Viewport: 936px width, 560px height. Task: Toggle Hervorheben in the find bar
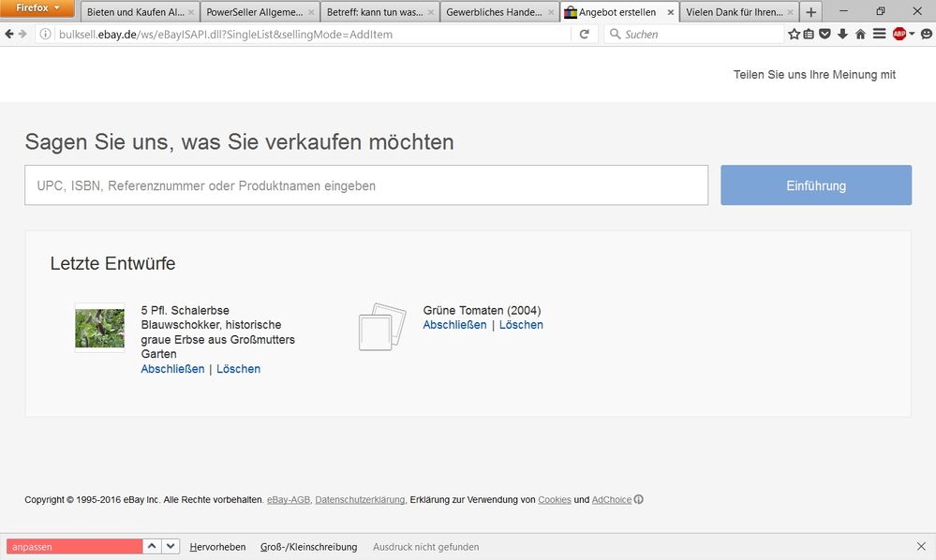pos(217,547)
